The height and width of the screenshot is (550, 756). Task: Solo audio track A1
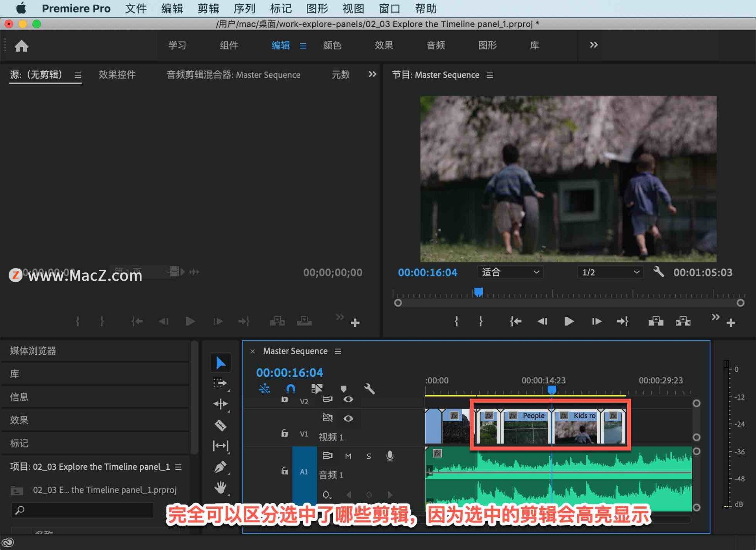(x=369, y=456)
